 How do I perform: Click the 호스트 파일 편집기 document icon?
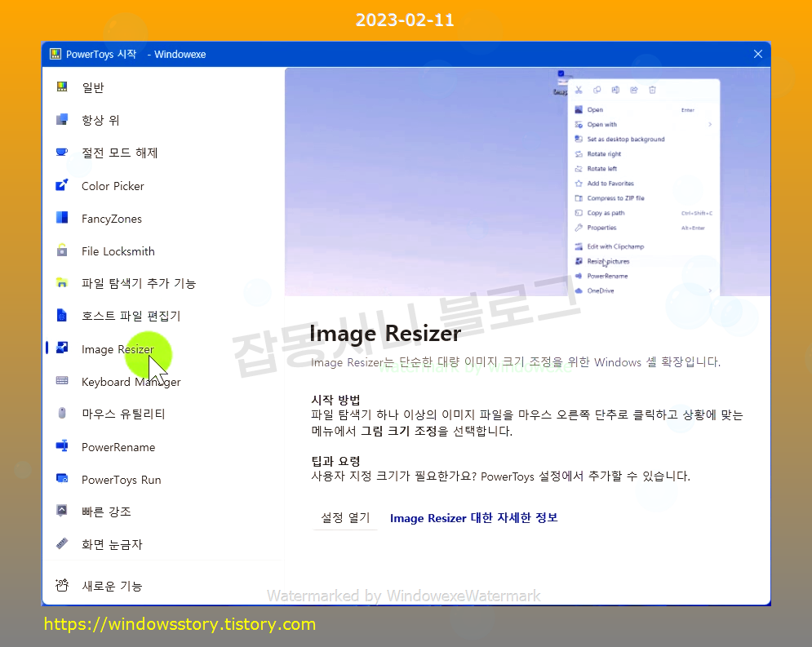point(62,315)
